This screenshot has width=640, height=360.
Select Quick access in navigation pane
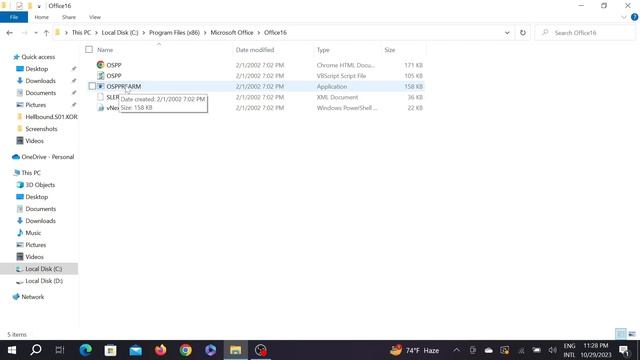tap(38, 57)
